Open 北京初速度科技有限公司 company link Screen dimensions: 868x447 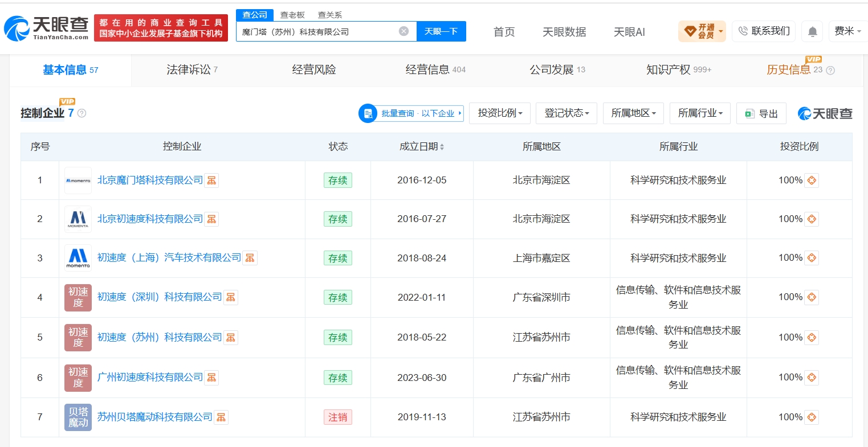click(150, 219)
